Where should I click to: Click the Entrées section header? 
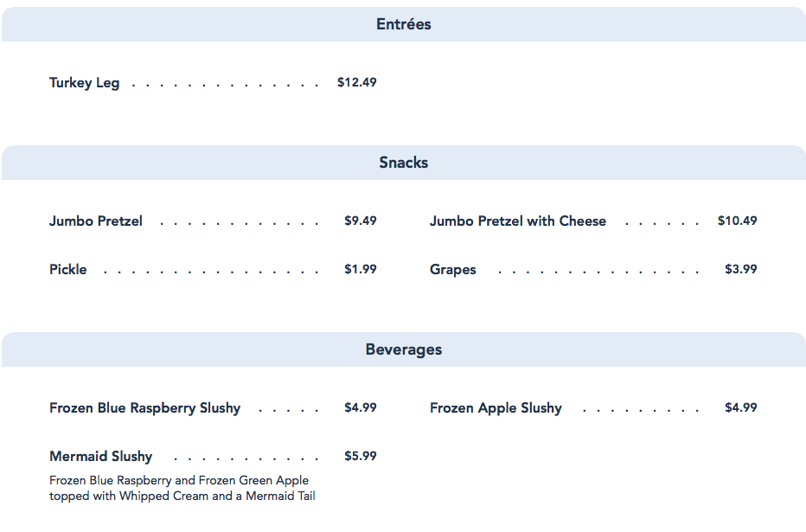(x=403, y=24)
